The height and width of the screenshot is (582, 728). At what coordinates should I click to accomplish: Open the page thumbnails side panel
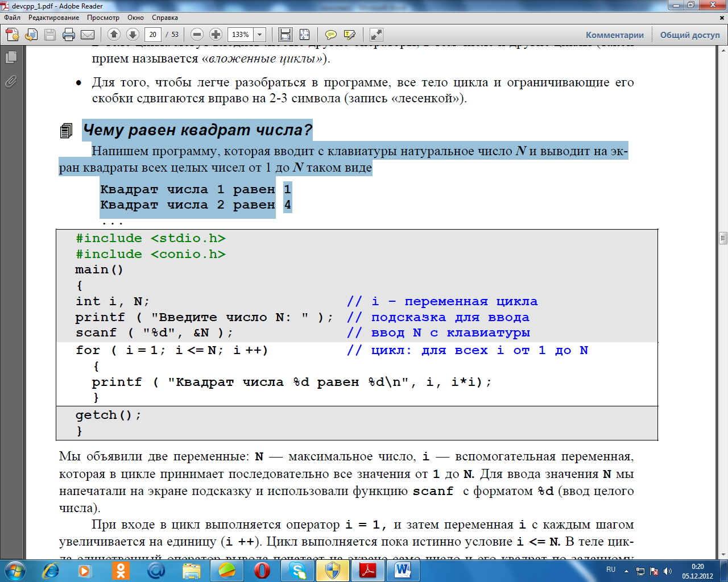[x=11, y=57]
